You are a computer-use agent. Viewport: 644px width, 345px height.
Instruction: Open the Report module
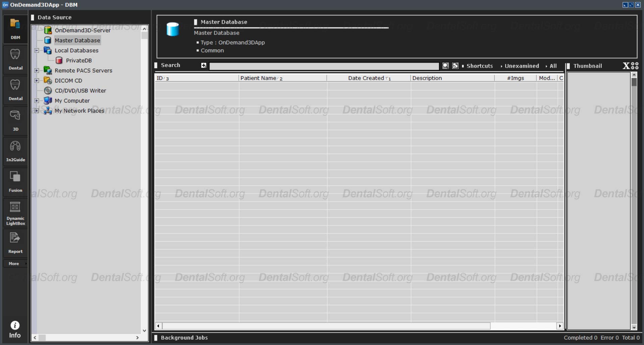tap(15, 242)
